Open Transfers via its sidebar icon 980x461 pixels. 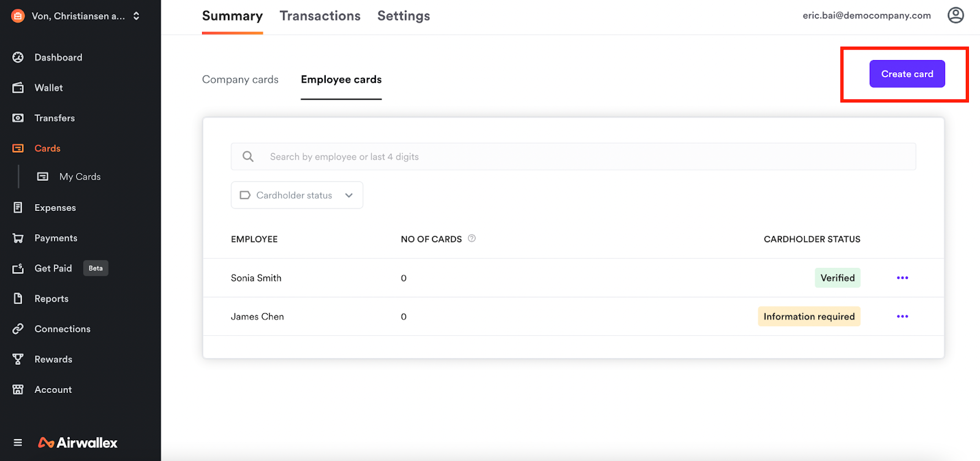pyautogui.click(x=18, y=118)
